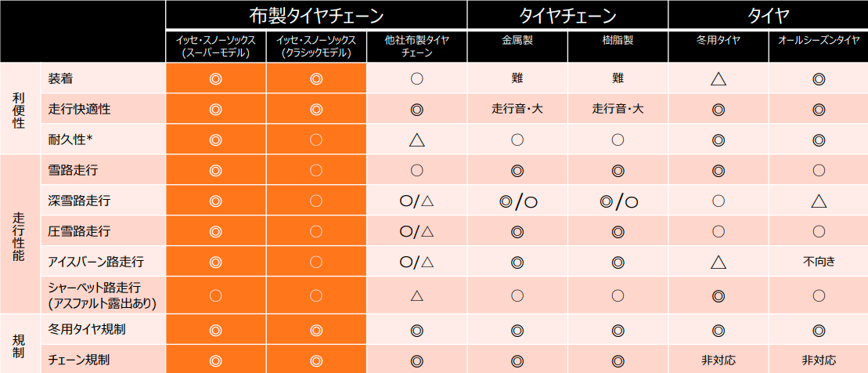Click the triangle for 他社布製タイヤチェーン in 耐久性 row
This screenshot has height=373, width=868.
click(417, 140)
